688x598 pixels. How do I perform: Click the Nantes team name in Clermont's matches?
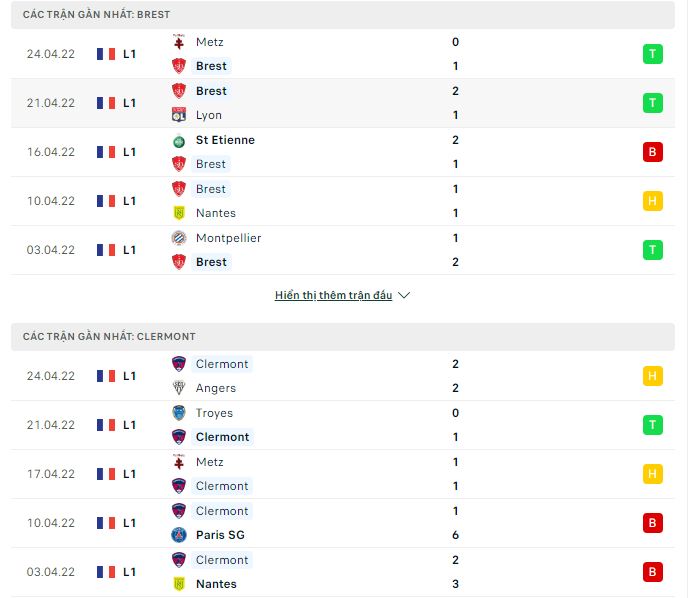pyautogui.click(x=216, y=584)
